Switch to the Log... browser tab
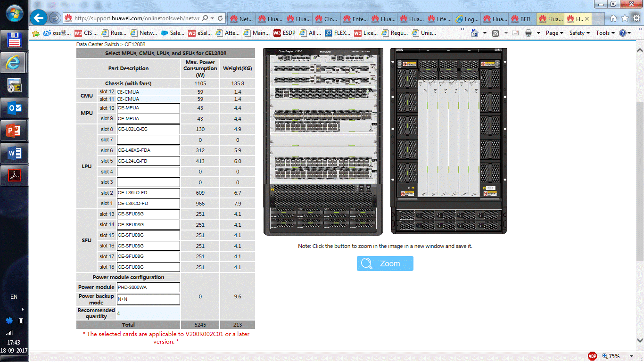This screenshot has height=362, width=644. pyautogui.click(x=467, y=19)
